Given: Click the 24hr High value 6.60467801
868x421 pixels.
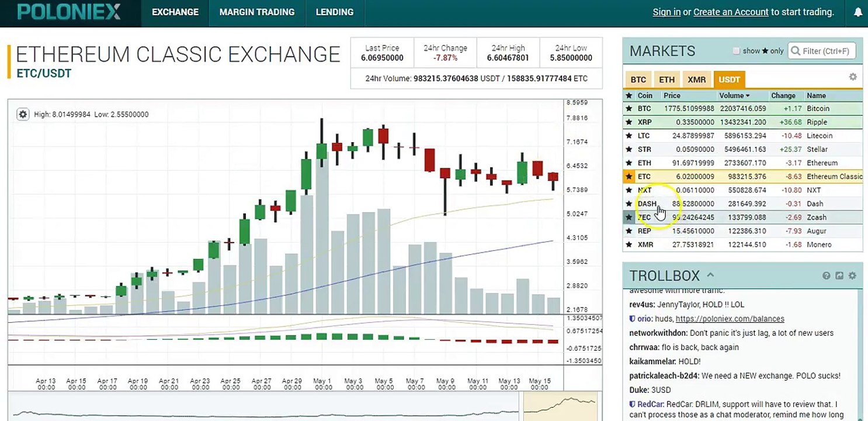Looking at the screenshot, I should coord(508,58).
